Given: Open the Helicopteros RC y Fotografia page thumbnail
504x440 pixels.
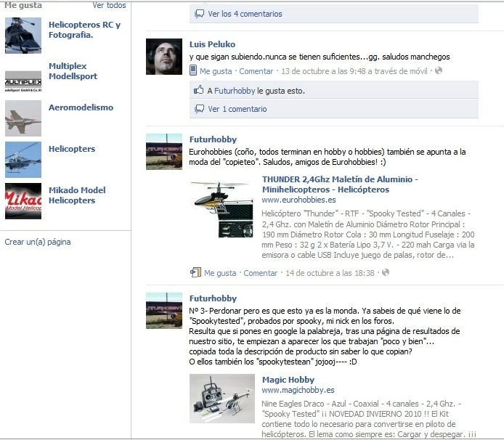Looking at the screenshot, I should [x=23, y=36].
